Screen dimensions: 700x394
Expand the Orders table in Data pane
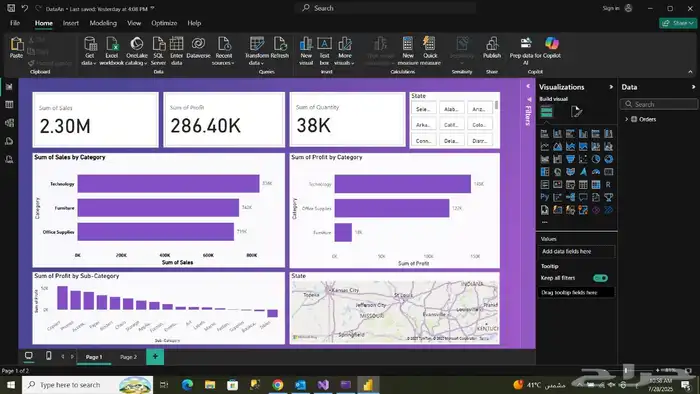[626, 119]
